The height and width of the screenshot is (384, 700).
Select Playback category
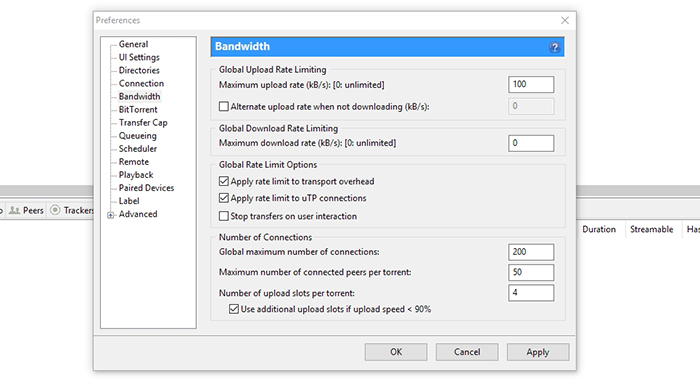tap(136, 175)
